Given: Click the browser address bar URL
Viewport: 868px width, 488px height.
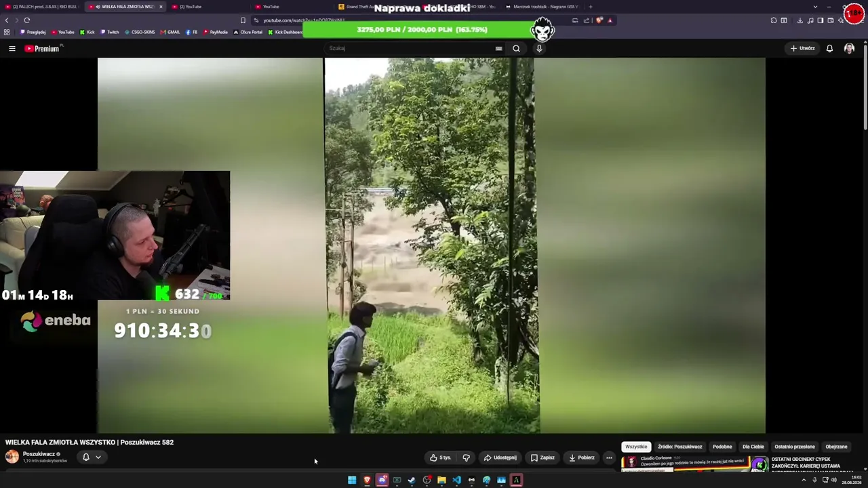Looking at the screenshot, I should point(303,20).
